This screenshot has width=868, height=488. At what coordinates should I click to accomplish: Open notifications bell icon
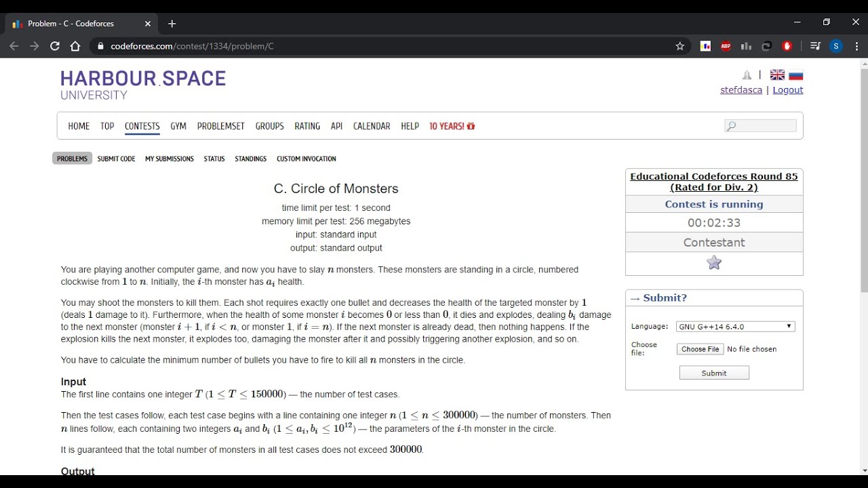click(x=747, y=75)
